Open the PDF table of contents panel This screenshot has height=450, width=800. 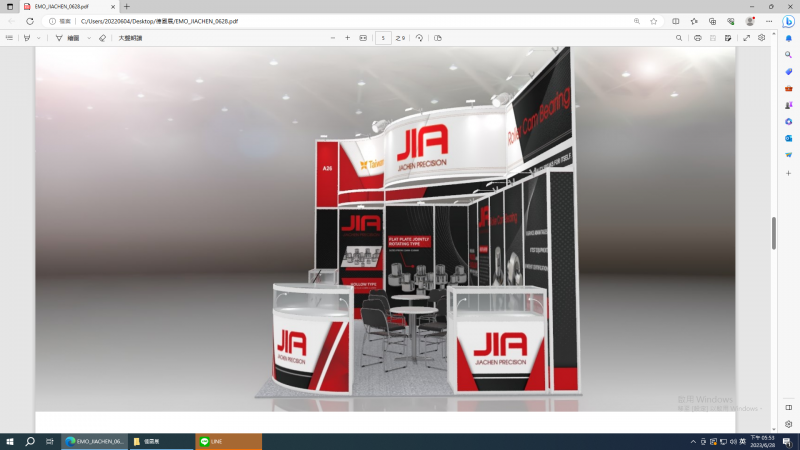click(x=9, y=38)
